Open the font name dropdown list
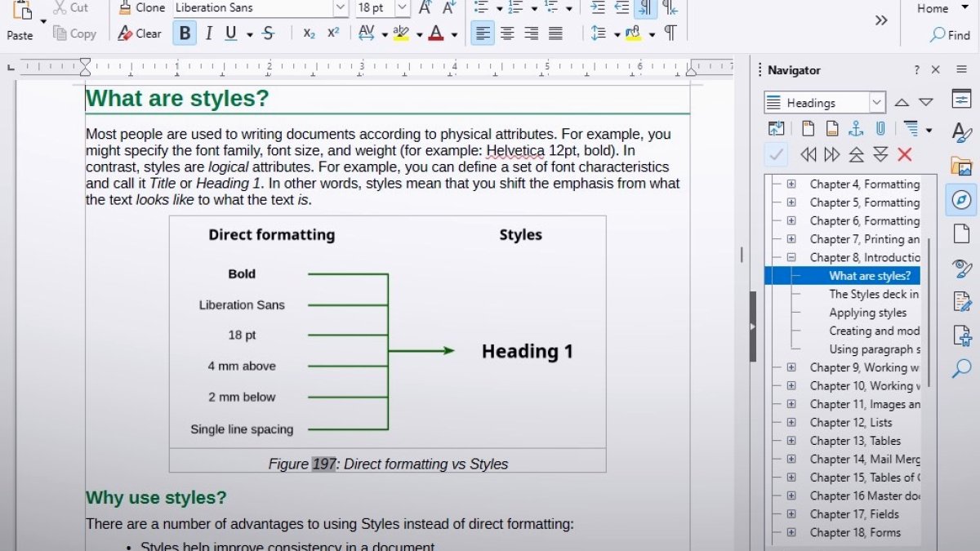The image size is (980, 551). pos(341,8)
